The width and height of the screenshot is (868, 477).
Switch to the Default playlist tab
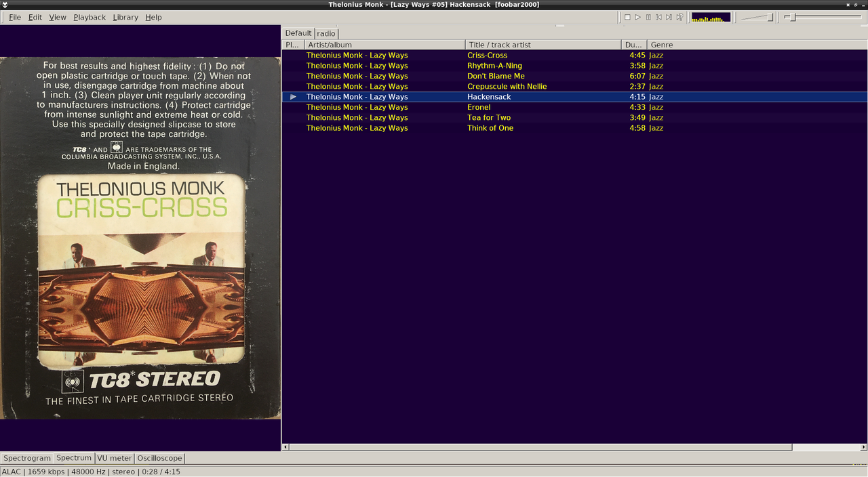click(298, 33)
